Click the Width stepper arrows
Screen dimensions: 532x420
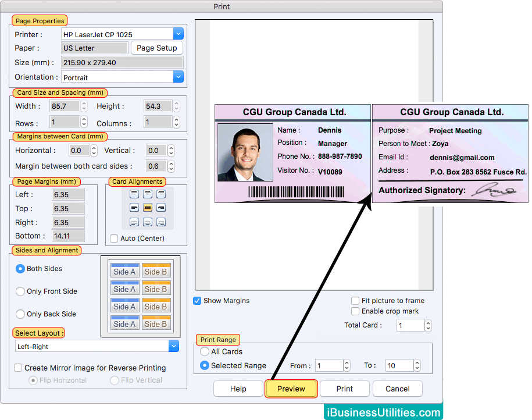point(84,106)
